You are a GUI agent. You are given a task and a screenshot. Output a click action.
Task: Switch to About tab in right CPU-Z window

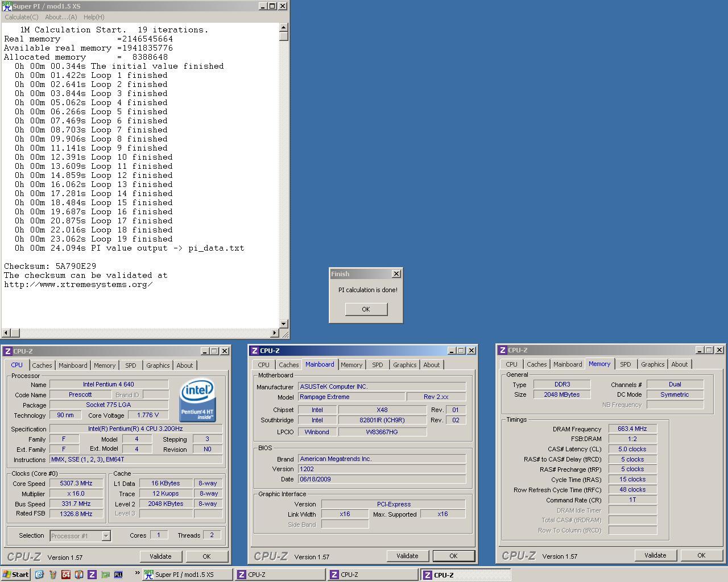point(680,364)
